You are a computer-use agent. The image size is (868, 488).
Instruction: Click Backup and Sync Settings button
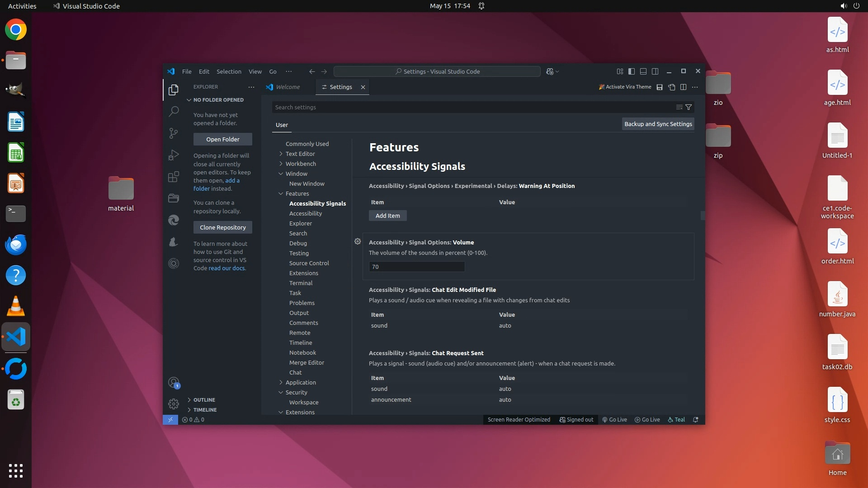658,124
